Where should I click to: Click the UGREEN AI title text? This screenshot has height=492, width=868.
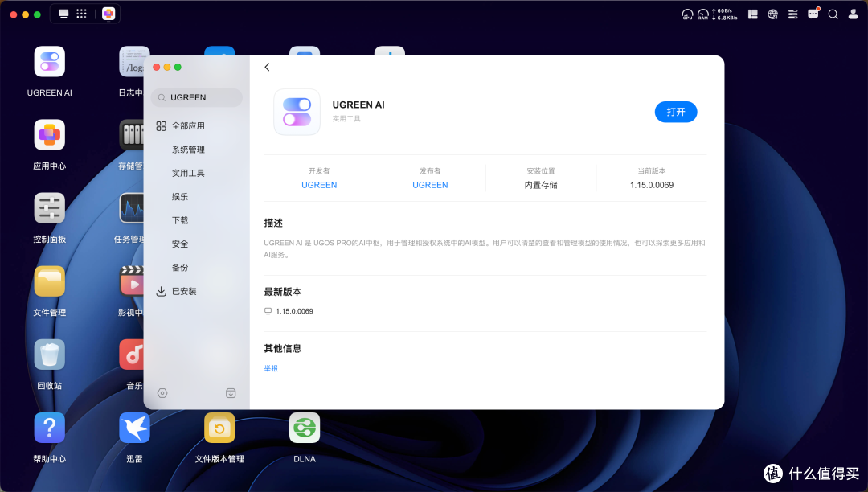point(358,105)
